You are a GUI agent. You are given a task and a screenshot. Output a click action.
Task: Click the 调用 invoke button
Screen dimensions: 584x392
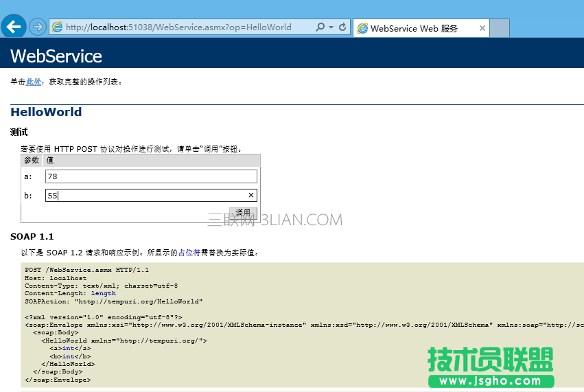243,212
